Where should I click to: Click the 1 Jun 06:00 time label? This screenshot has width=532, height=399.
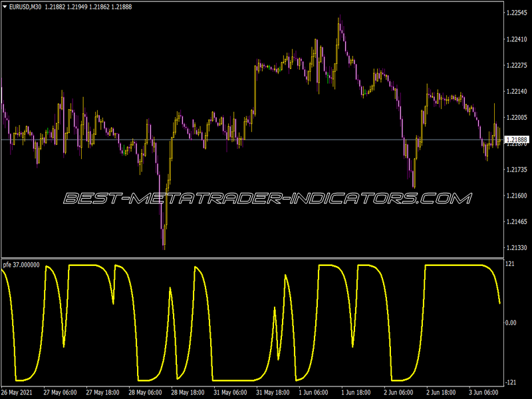coord(313,392)
